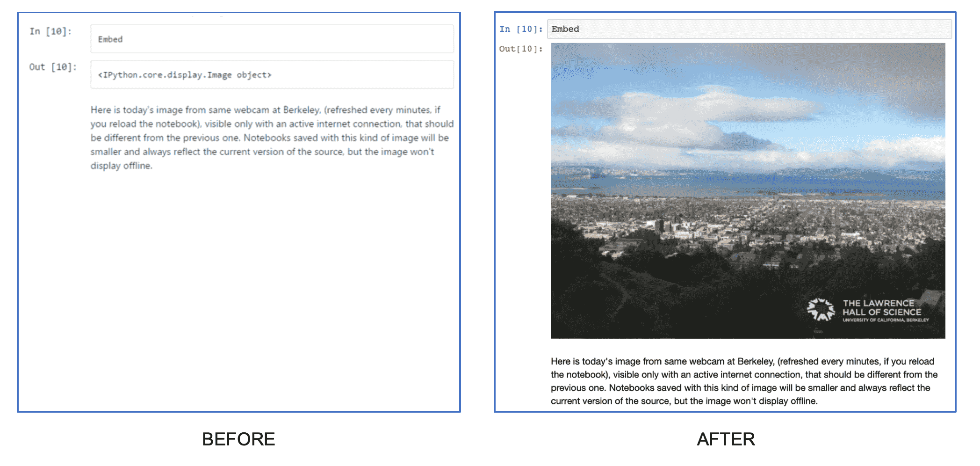
Task: Select the BEFORE caption label
Action: (x=238, y=439)
